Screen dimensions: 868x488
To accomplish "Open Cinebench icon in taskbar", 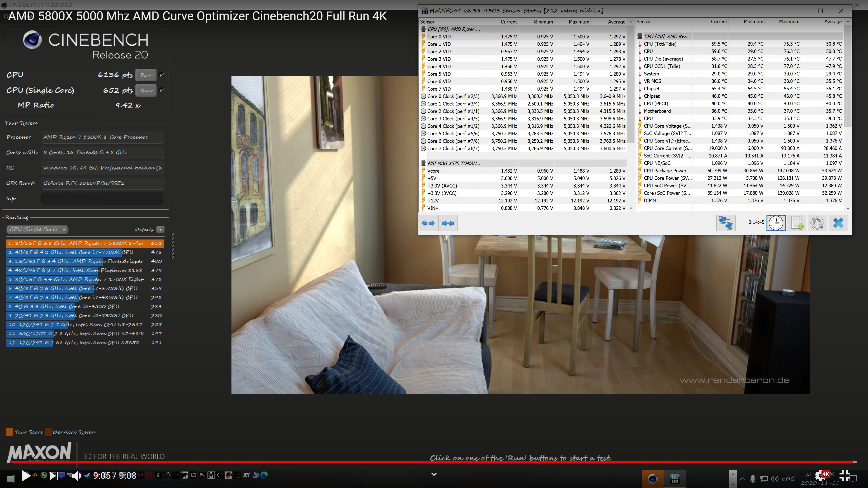I will click(x=652, y=479).
